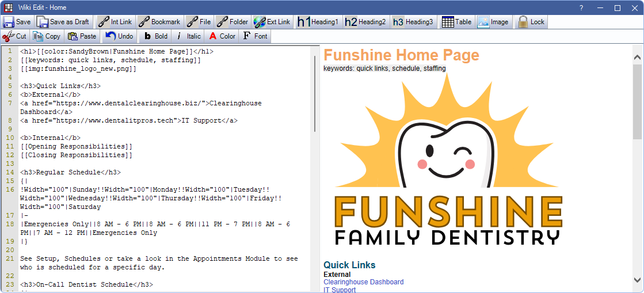The height and width of the screenshot is (293, 644).
Task: Click the Save toolbar icon
Action: coord(9,22)
